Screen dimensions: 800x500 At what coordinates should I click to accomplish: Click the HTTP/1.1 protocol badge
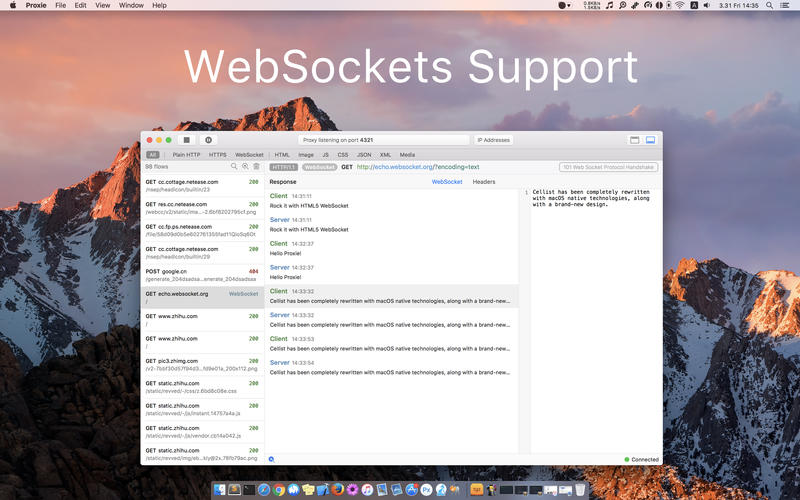[284, 167]
